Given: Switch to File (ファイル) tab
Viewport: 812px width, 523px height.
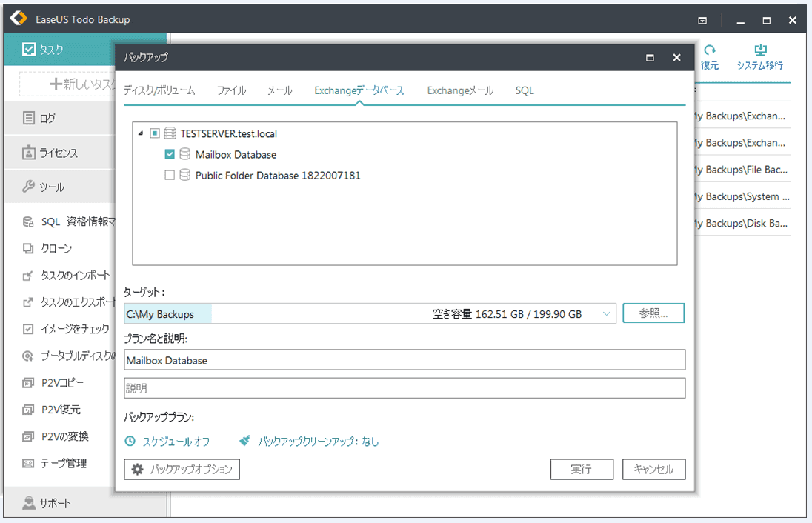Looking at the screenshot, I should click(x=231, y=90).
